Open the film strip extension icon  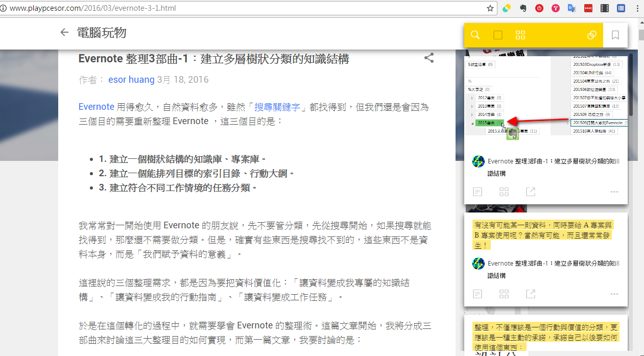tap(605, 8)
